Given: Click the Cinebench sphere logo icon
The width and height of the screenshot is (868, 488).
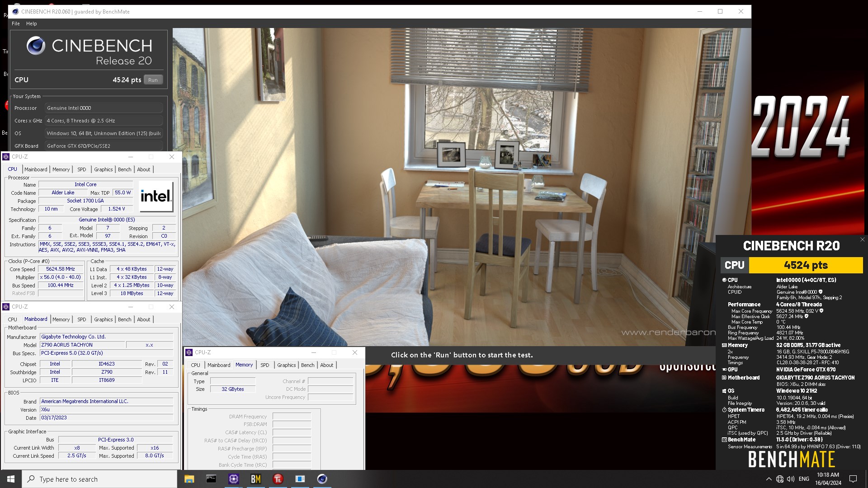Looking at the screenshot, I should tap(36, 46).
